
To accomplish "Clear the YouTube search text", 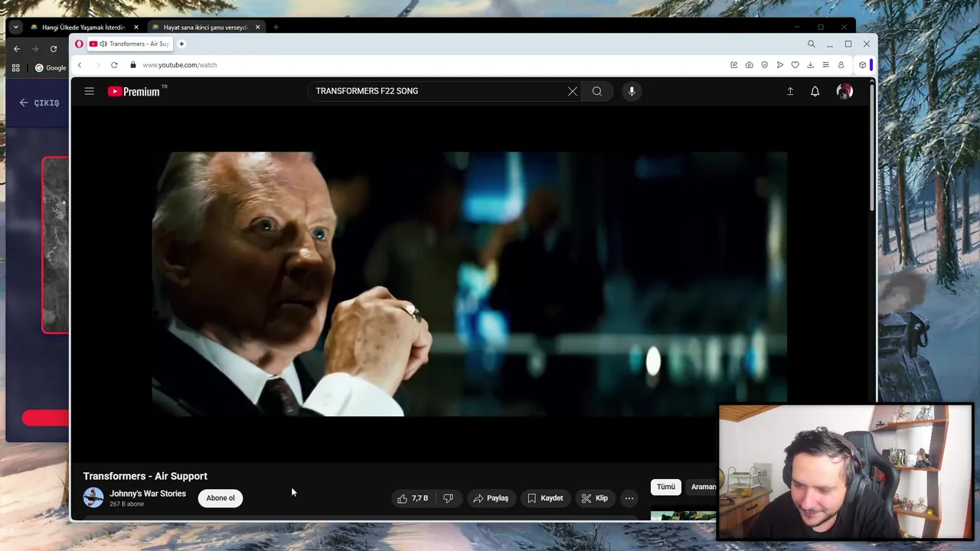I will pos(572,91).
